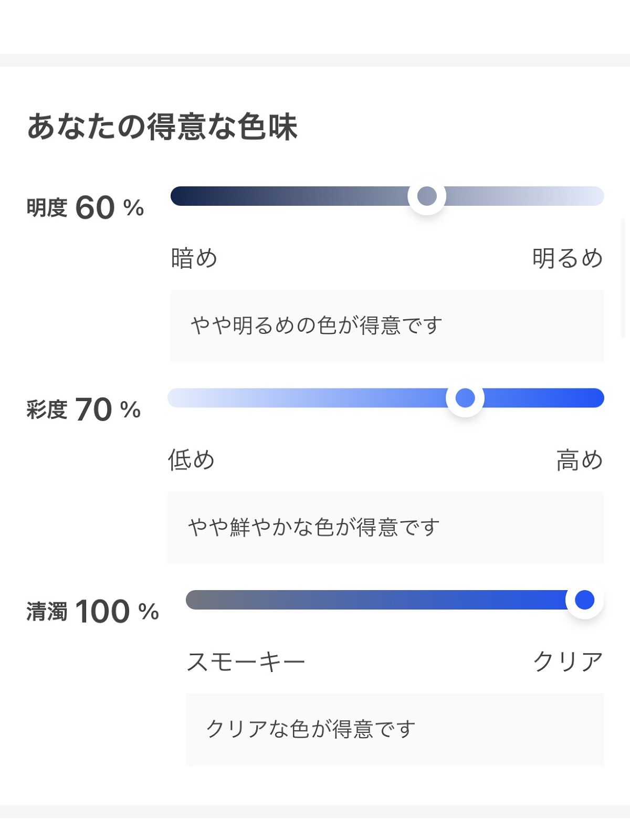630x840 pixels.
Task: Click the 彩度 saturation slider handle
Action: click(x=465, y=398)
